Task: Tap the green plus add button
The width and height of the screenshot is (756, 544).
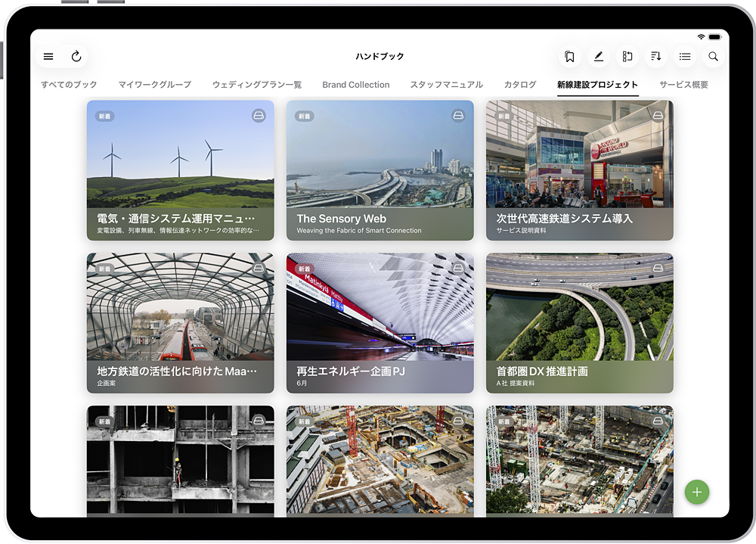Action: pos(696,492)
